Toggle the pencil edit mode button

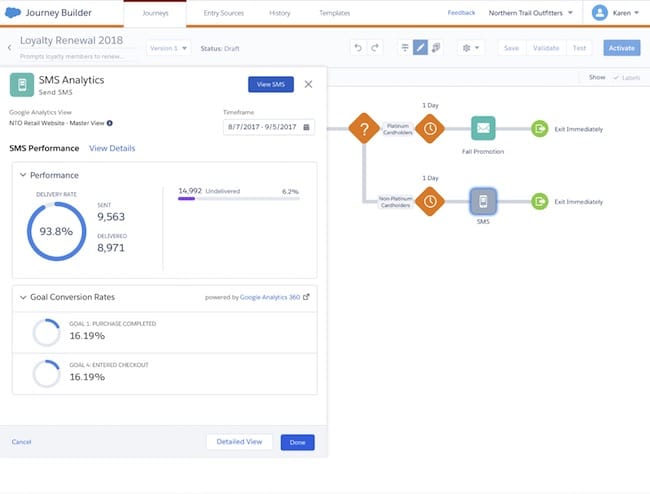pyautogui.click(x=421, y=48)
